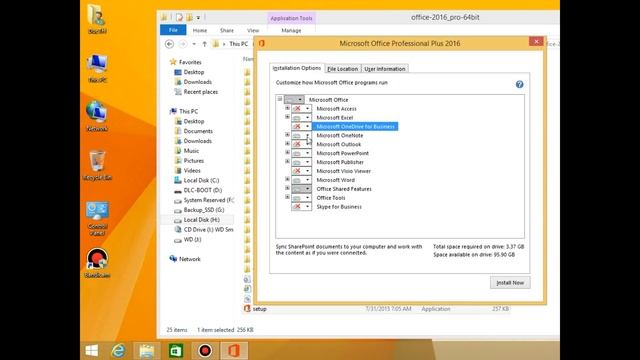Open Documents under This PC
Viewport: 640px width, 360px height.
[x=198, y=131]
